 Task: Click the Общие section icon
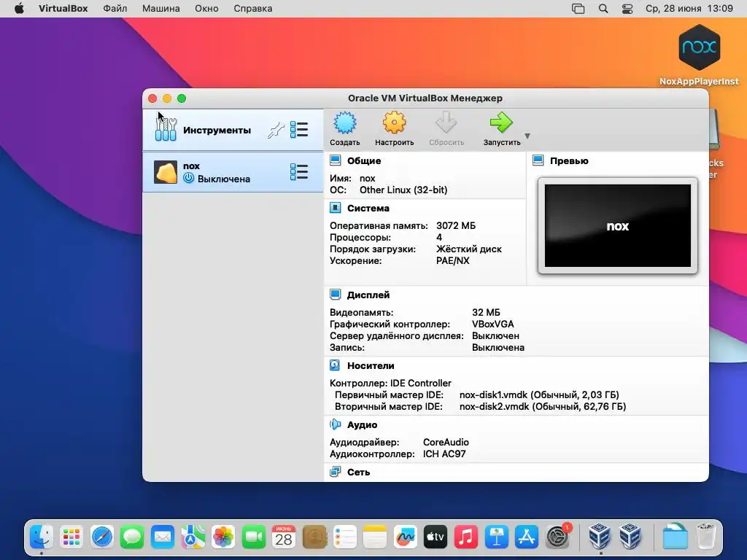336,160
